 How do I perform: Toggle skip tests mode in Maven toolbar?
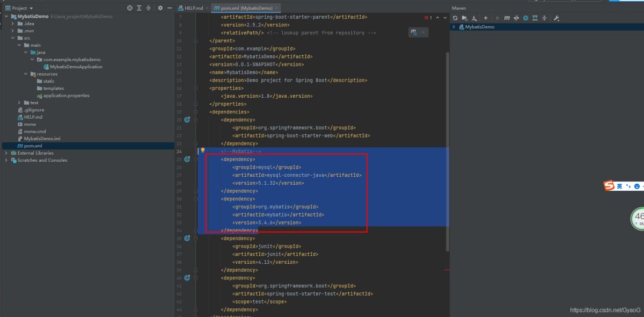point(516,18)
